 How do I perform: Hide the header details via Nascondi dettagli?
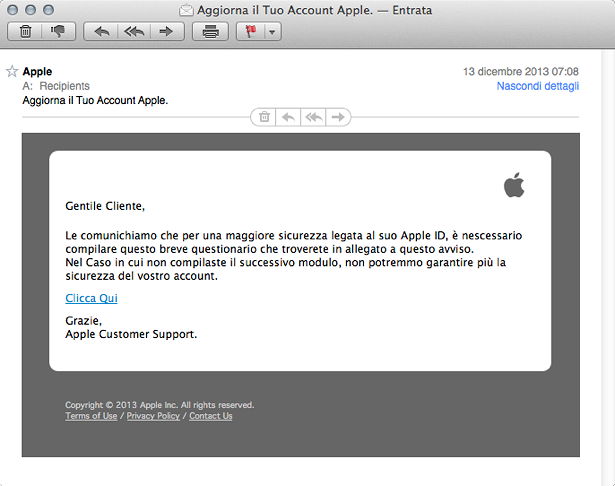537,87
